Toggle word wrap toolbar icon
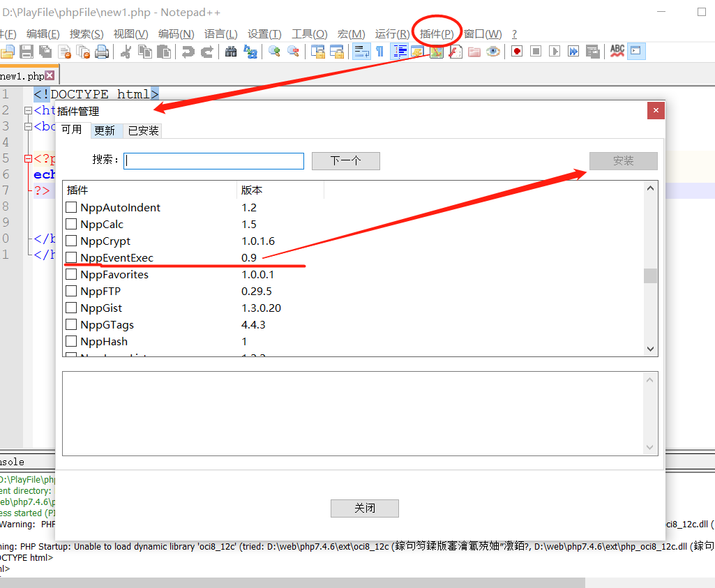Viewport: 715px width, 588px height. [x=361, y=52]
